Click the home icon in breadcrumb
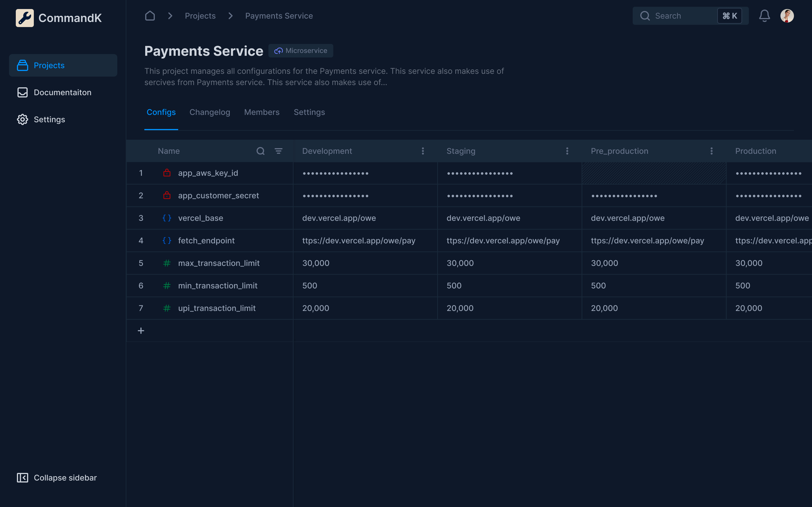 150,16
